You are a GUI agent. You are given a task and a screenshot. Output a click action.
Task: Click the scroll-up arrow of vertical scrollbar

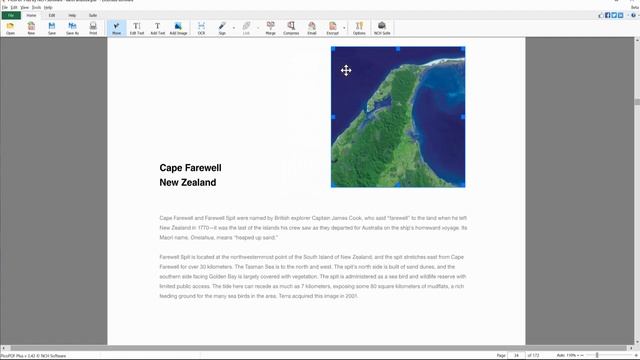(x=637, y=40)
